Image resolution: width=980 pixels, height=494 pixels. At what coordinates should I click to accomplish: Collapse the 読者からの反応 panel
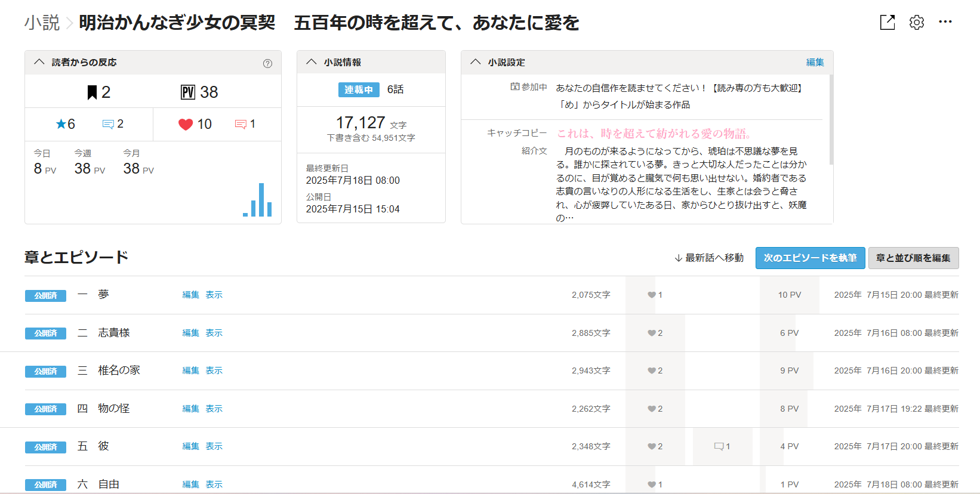tap(39, 62)
